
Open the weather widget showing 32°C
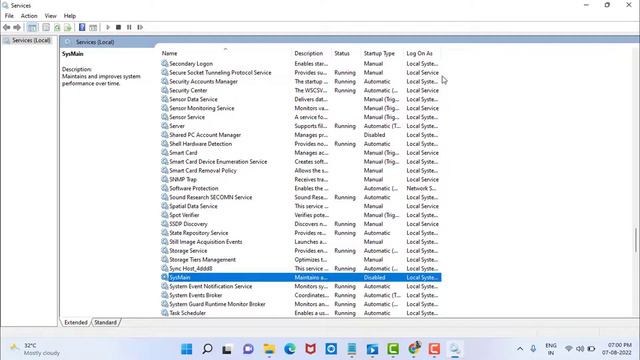(35, 349)
